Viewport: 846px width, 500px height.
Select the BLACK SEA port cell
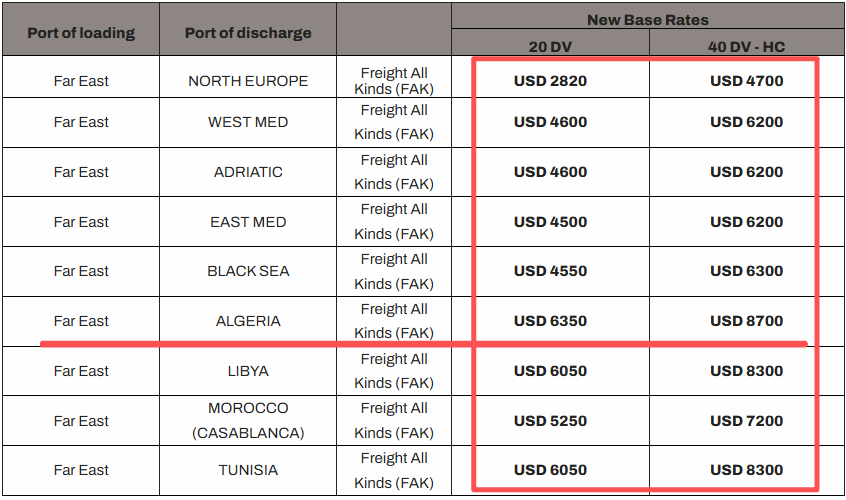point(248,271)
